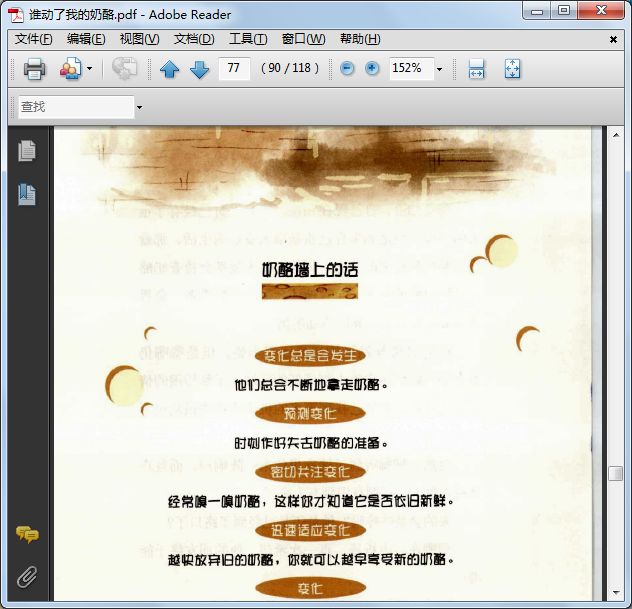Click the 变化总是会发生 oval label

(310, 355)
